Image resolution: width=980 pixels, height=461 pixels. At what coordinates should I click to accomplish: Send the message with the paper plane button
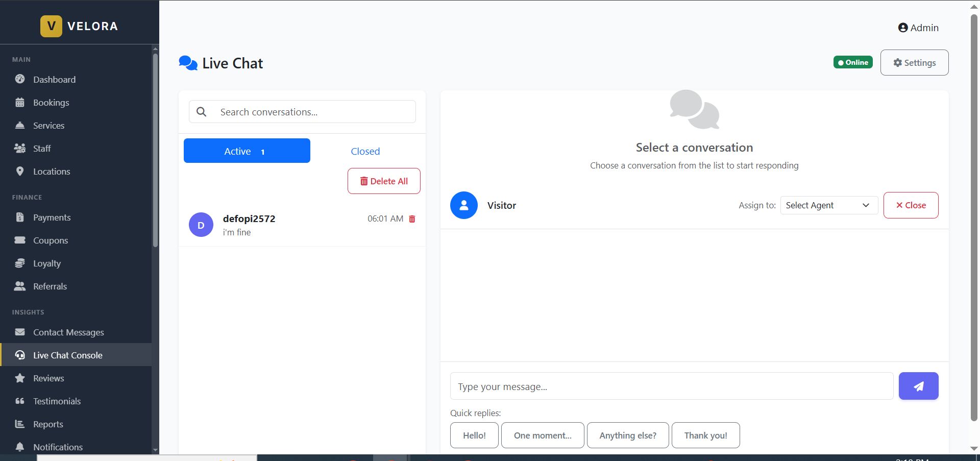(918, 386)
